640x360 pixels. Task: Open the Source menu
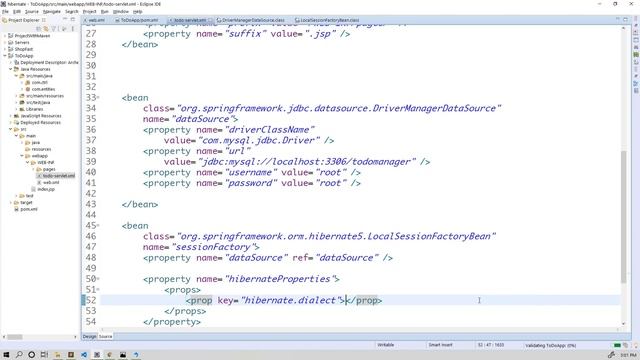[32, 11]
